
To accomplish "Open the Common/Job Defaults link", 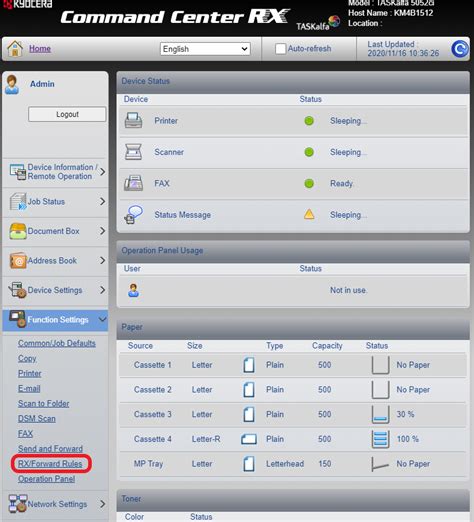I will pos(57,343).
